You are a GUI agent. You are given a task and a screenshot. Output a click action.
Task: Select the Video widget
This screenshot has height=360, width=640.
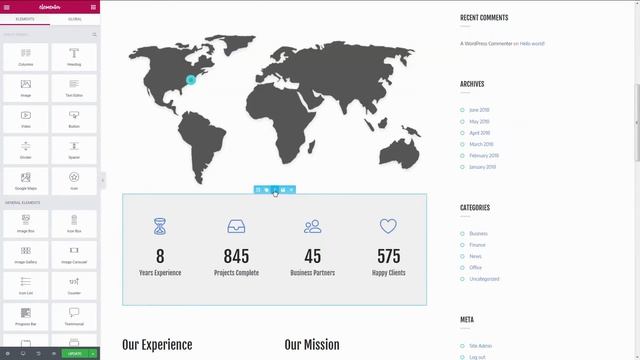click(26, 119)
